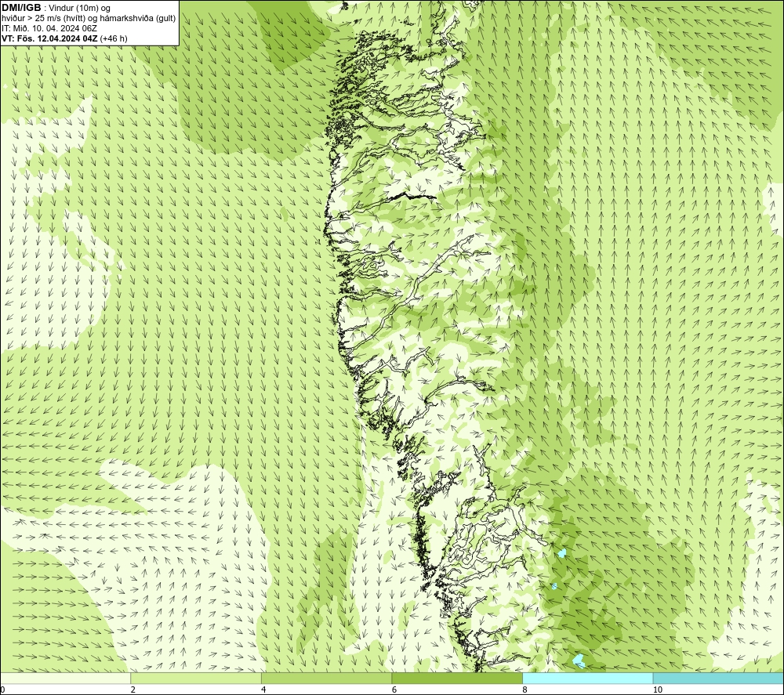Click the legend scale label '8'
Screen dimensions: 784x695
[x=524, y=690]
